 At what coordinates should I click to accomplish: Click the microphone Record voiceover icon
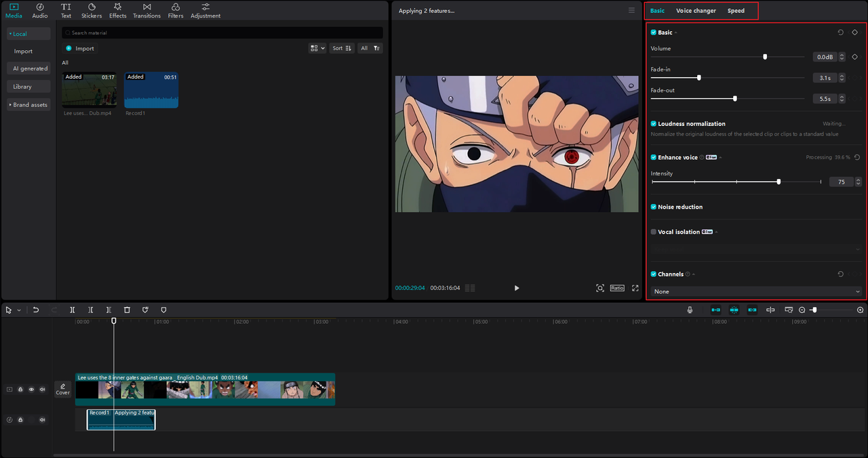690,310
